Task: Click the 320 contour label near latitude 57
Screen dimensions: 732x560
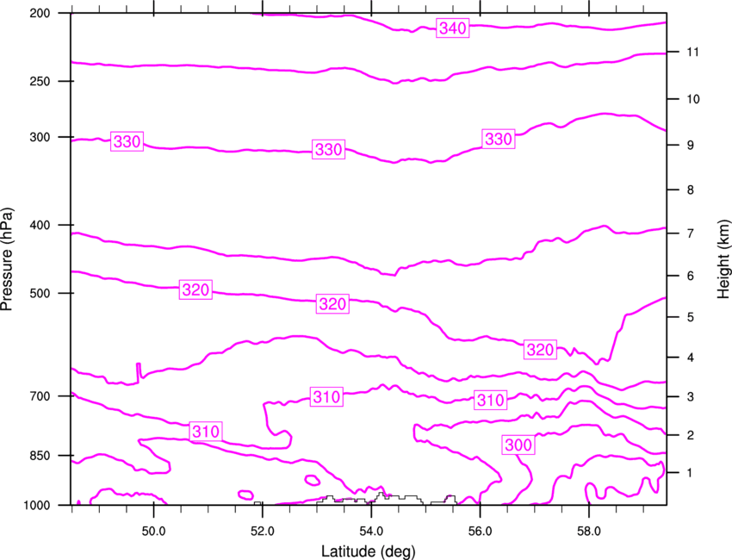Action: coord(540,350)
